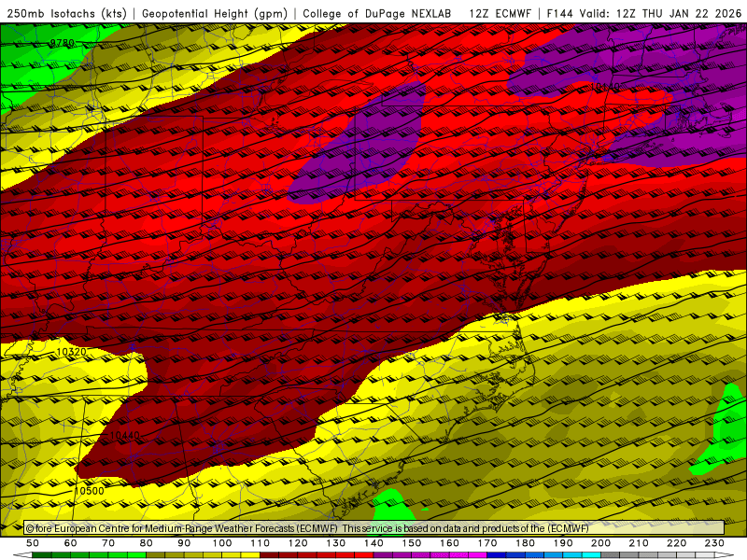Click the 'F144 Valid: 12Z THU JAN 22 2026' text
The height and width of the screenshot is (560, 747).
tap(644, 14)
